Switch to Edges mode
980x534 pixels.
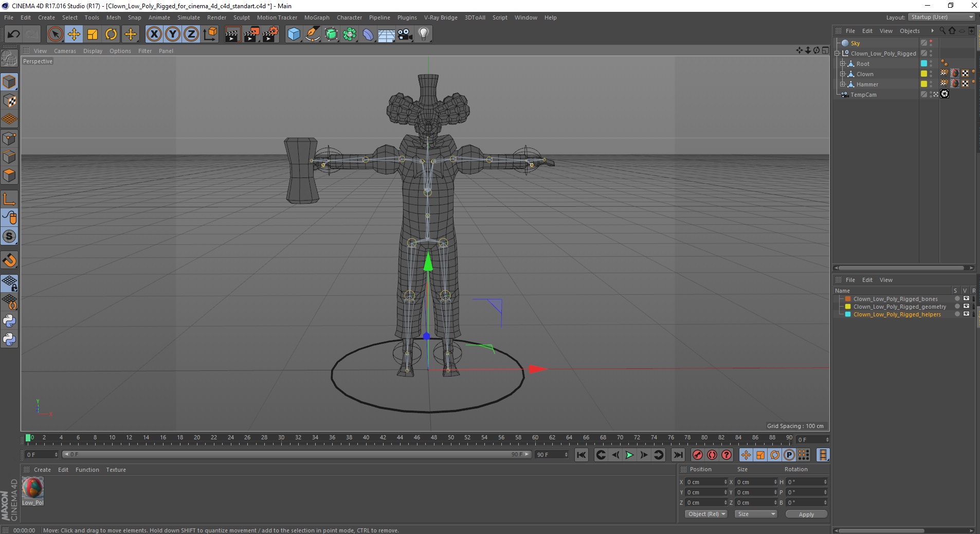click(9, 157)
